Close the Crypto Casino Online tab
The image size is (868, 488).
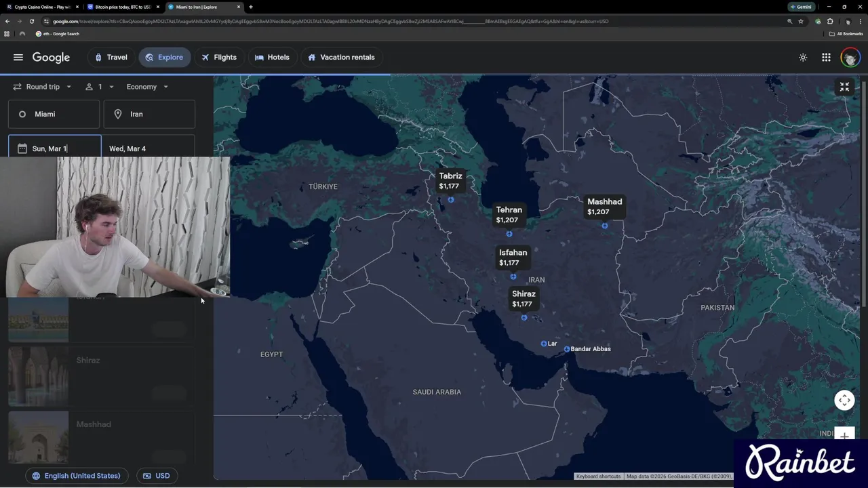(x=77, y=7)
